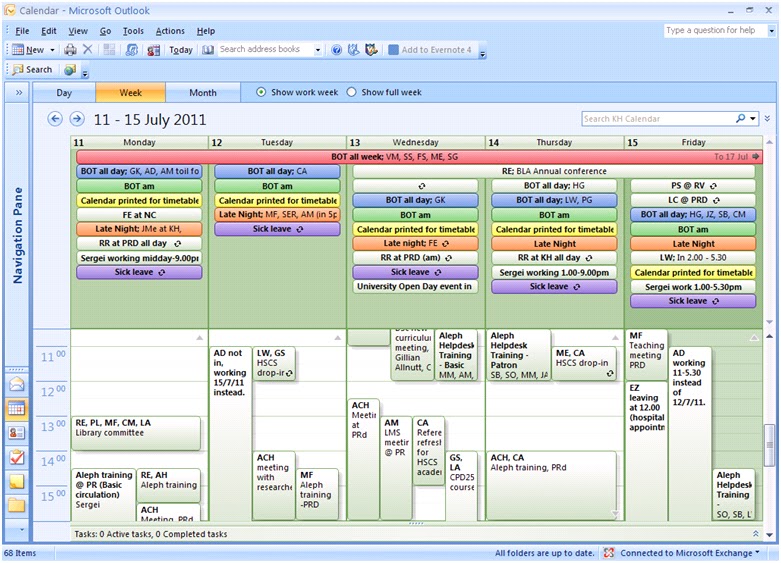
Task: Open the Tools menu
Action: click(x=133, y=31)
